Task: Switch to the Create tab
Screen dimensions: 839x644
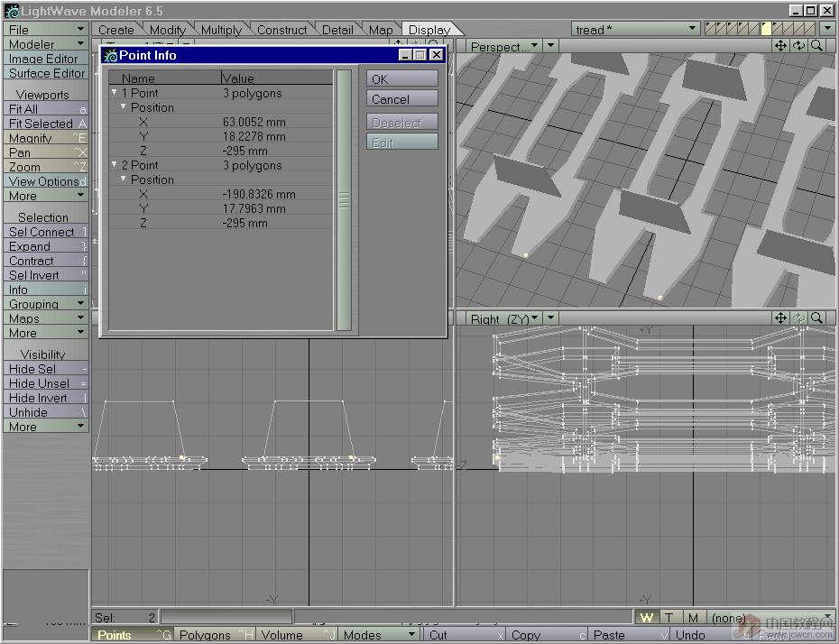Action: coord(116,30)
